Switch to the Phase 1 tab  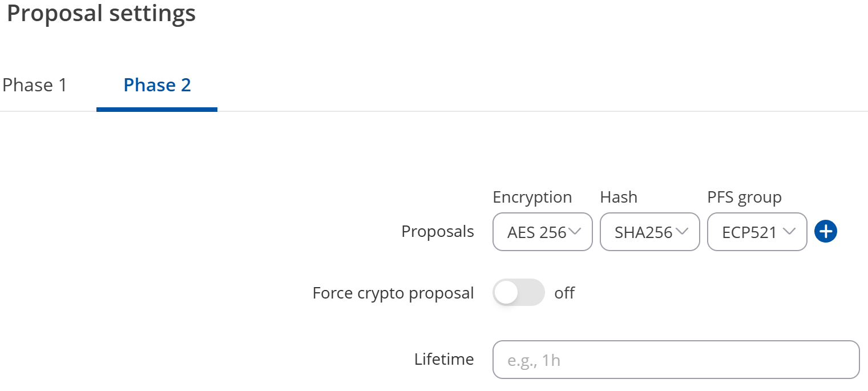[x=34, y=84]
